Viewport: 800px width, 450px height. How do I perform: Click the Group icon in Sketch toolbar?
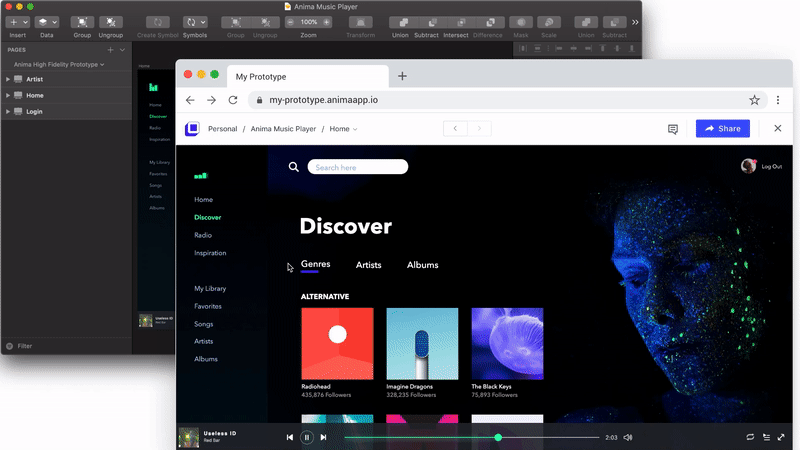pyautogui.click(x=82, y=22)
